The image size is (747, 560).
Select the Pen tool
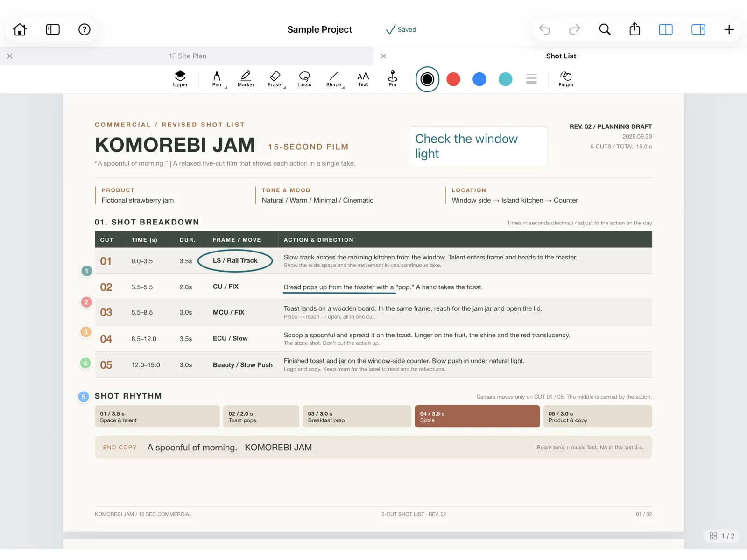[217, 79]
